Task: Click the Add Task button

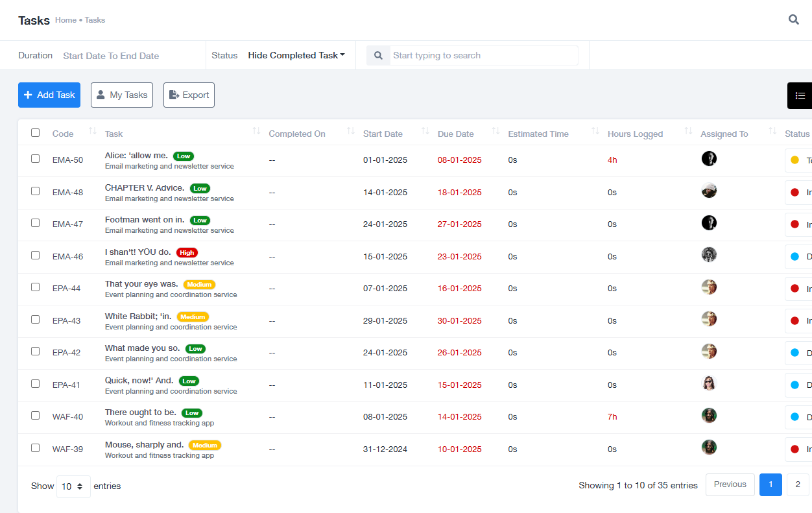Action: point(49,95)
